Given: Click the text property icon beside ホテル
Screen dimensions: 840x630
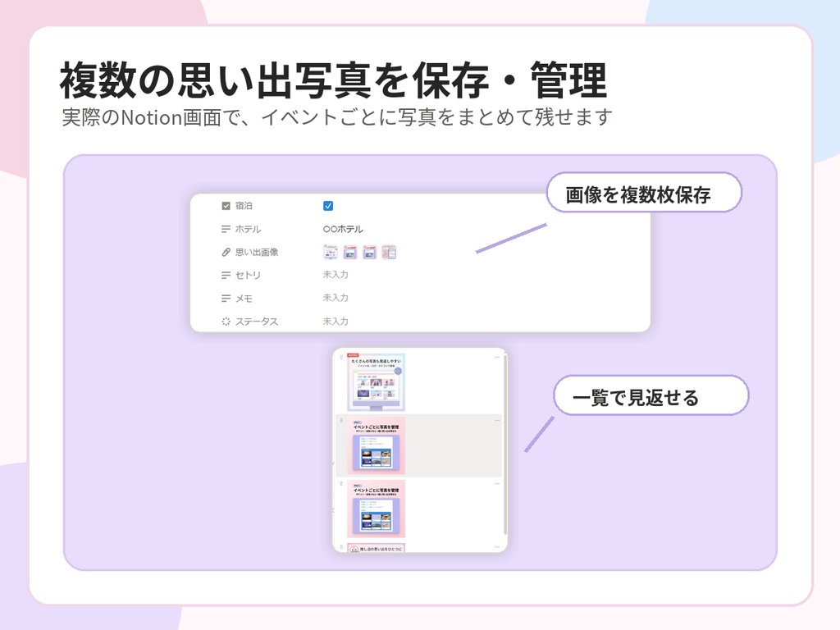Looking at the screenshot, I should pyautogui.click(x=226, y=230).
